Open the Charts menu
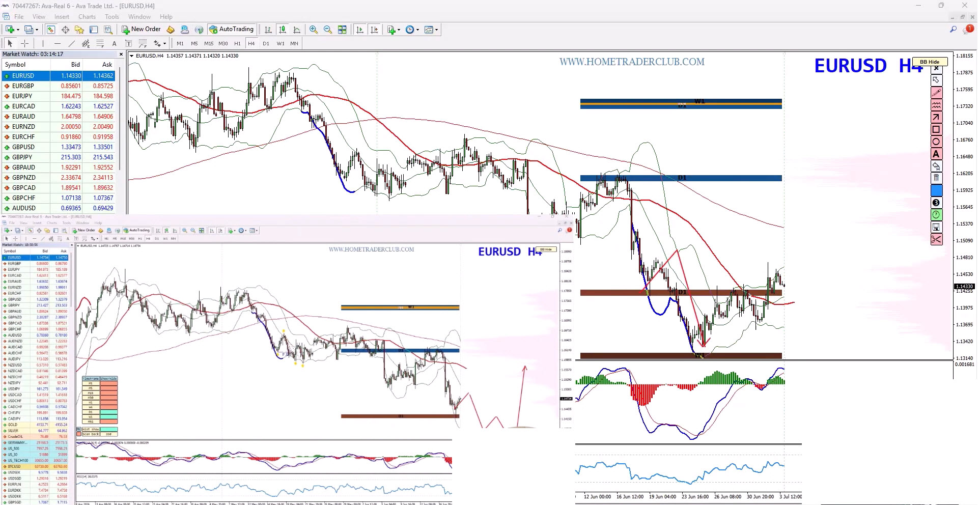 coord(87,17)
